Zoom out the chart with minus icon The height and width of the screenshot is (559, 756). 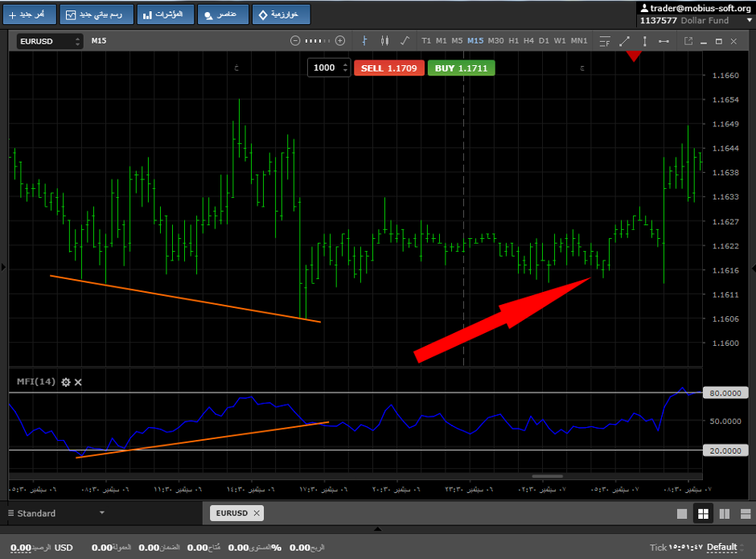[295, 41]
